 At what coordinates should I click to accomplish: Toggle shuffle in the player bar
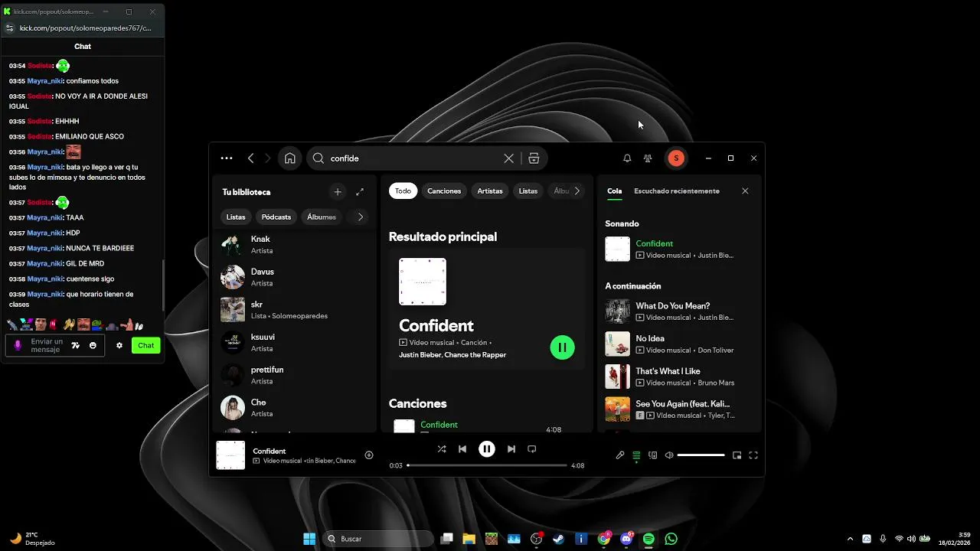pos(442,449)
